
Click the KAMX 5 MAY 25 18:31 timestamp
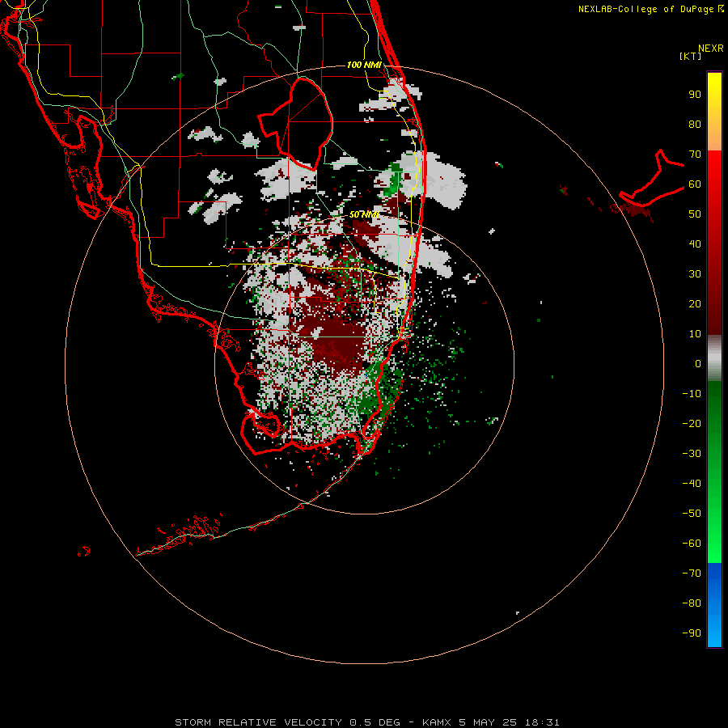pyautogui.click(x=491, y=722)
